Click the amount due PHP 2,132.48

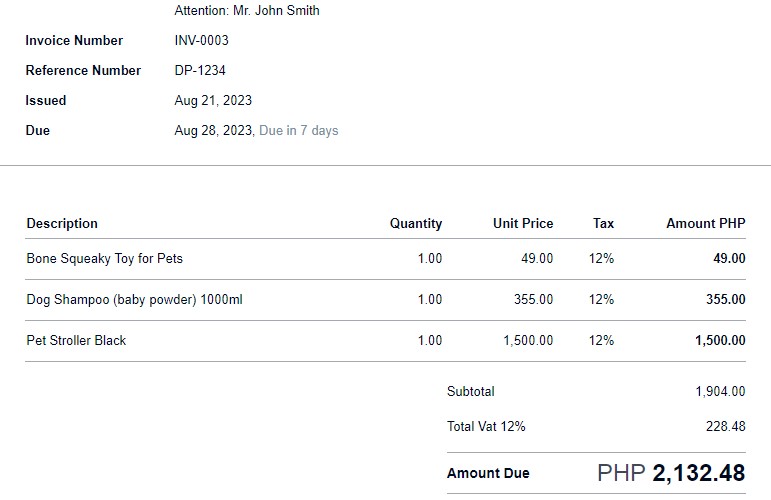tap(670, 473)
